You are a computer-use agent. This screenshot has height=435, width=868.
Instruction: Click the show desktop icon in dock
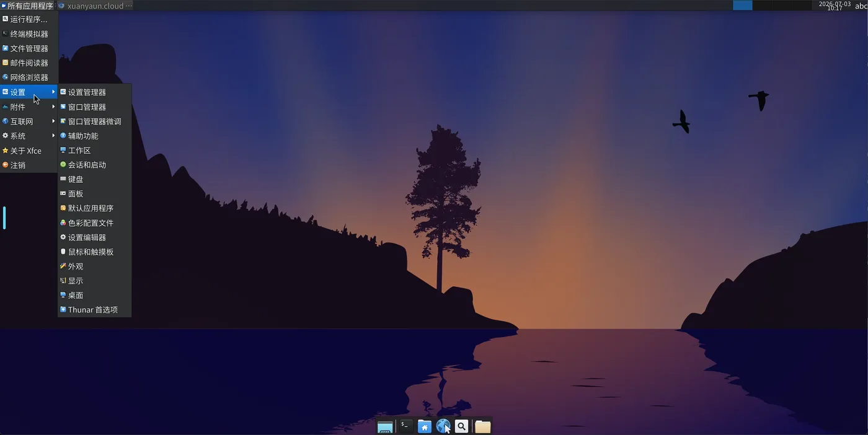point(385,426)
